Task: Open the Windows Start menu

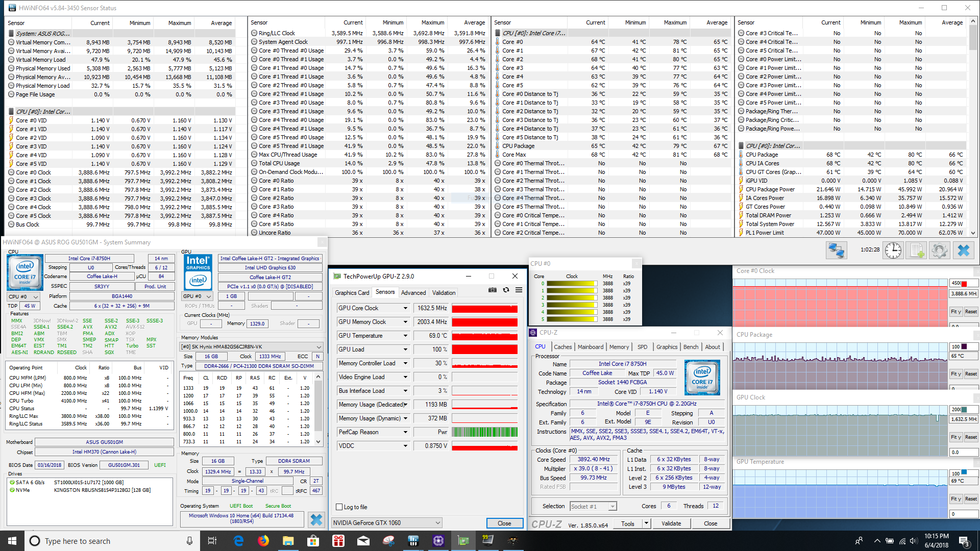Action: (x=12, y=541)
